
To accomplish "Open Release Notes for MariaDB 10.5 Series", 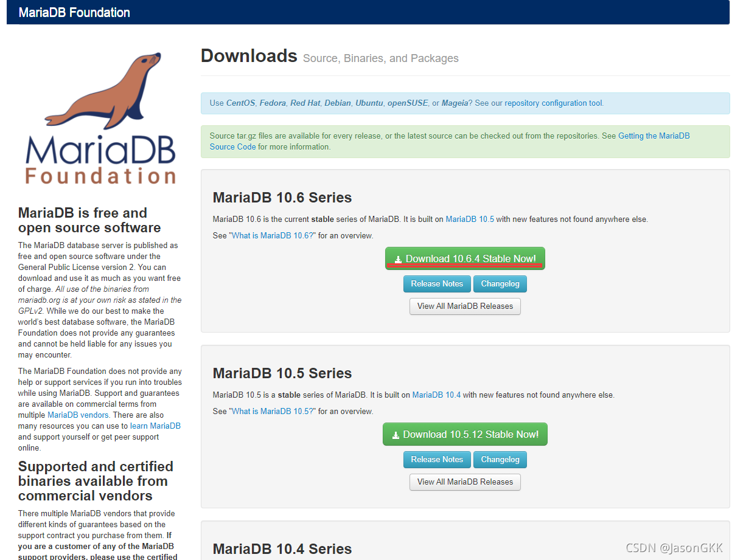I will 437,460.
